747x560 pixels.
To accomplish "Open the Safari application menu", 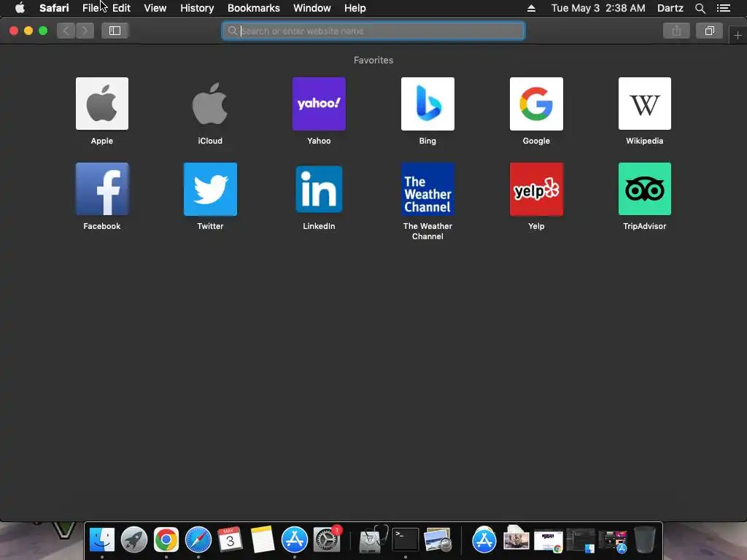I will click(x=54, y=8).
